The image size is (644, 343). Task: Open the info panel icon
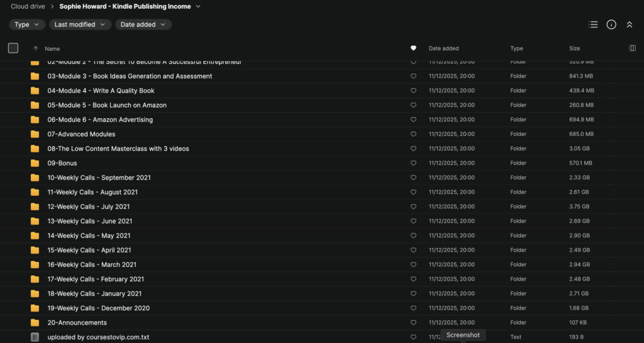tap(611, 25)
